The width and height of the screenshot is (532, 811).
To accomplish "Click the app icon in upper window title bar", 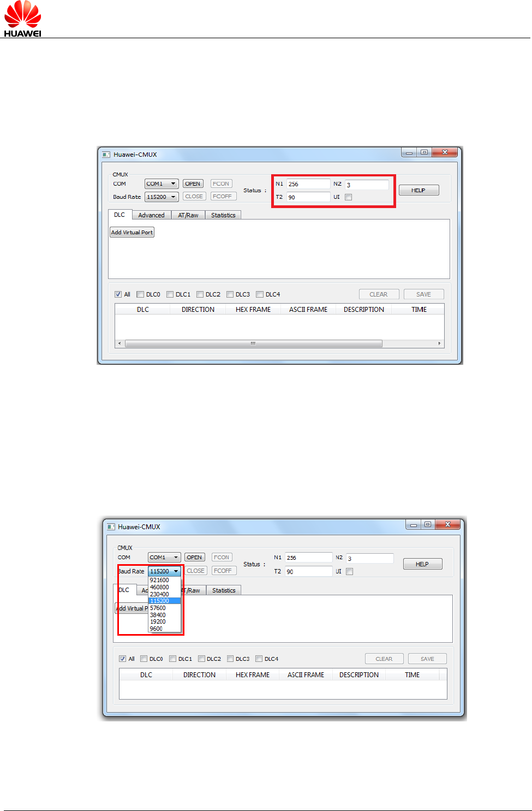I will (x=106, y=155).
